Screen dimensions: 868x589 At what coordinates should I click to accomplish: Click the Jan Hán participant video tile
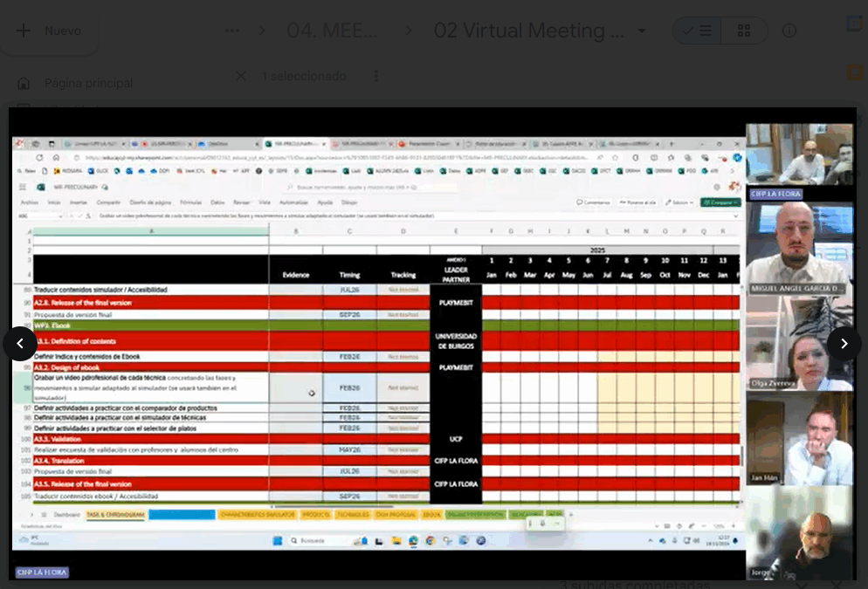[799, 439]
